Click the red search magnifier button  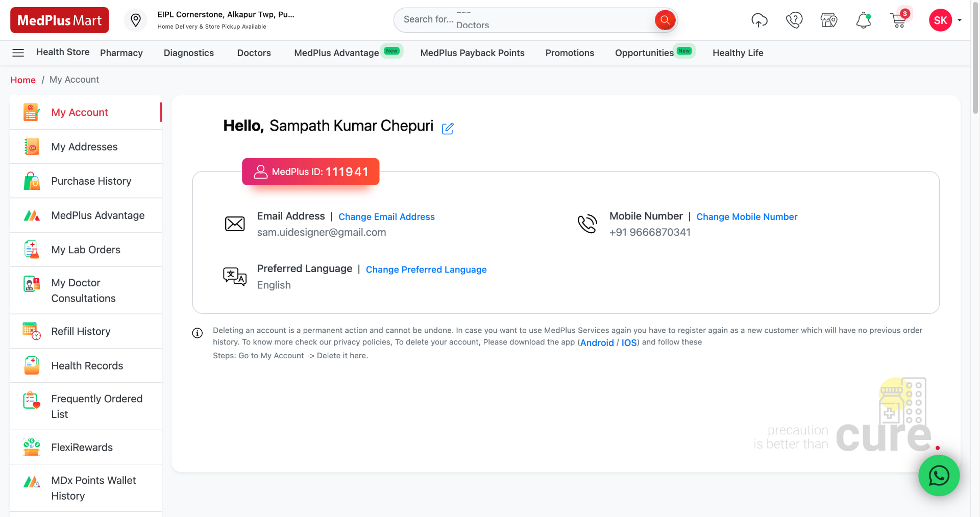click(665, 20)
